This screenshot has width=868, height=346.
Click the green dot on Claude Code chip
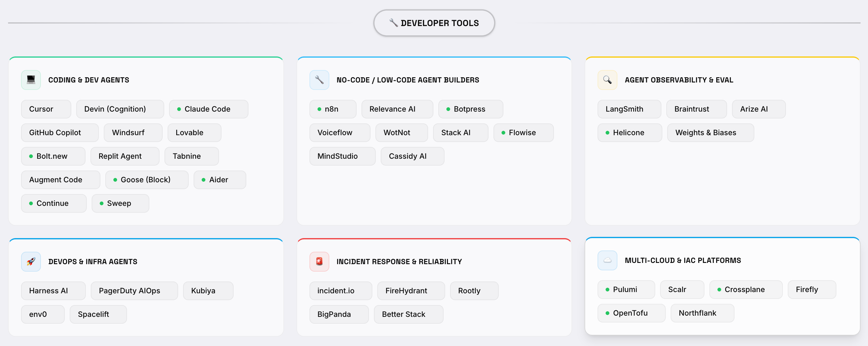click(x=179, y=109)
